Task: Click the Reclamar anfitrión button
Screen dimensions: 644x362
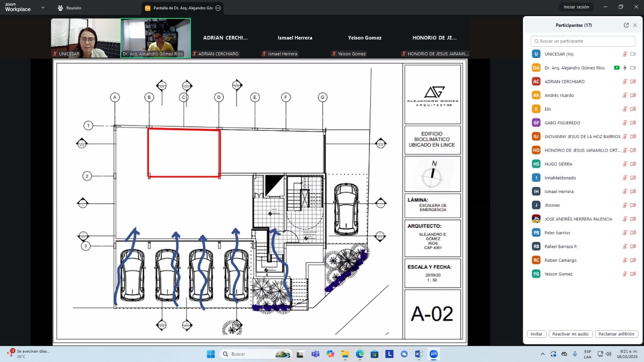Action: tap(616, 334)
